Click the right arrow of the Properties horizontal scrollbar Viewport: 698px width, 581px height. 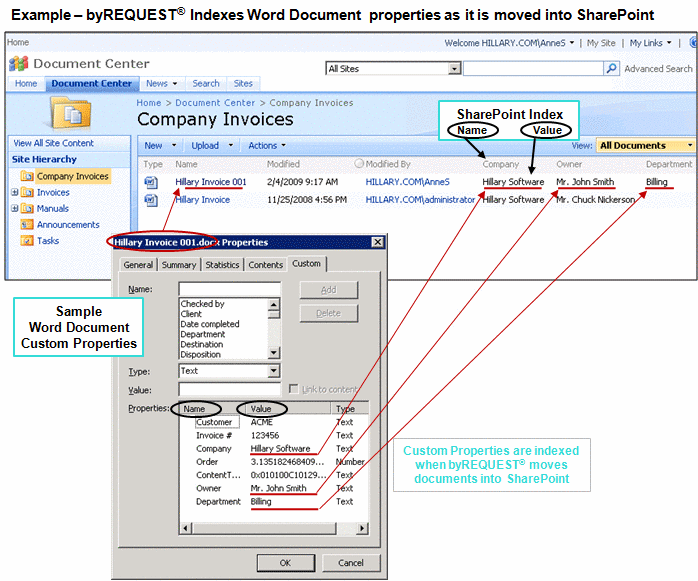[362, 528]
